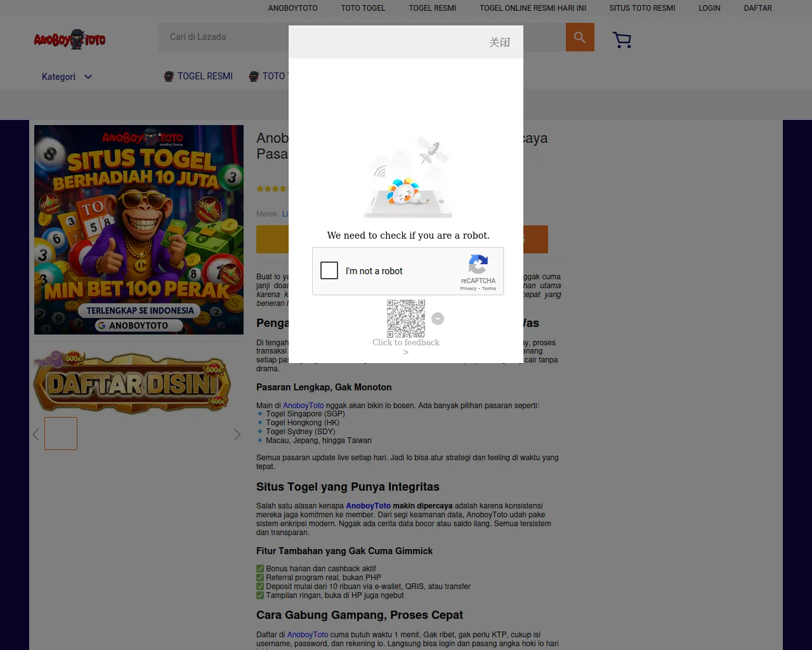Open the shopping cart icon
812x650 pixels.
click(622, 40)
